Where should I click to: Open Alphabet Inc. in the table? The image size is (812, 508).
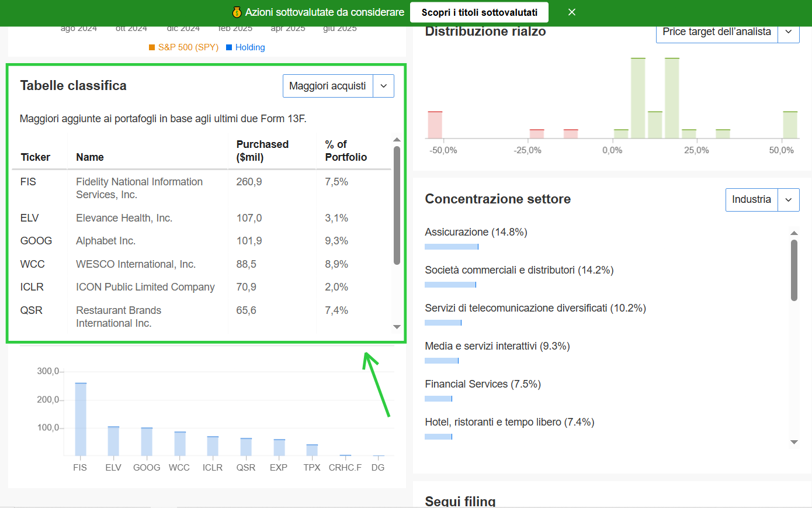[106, 241]
